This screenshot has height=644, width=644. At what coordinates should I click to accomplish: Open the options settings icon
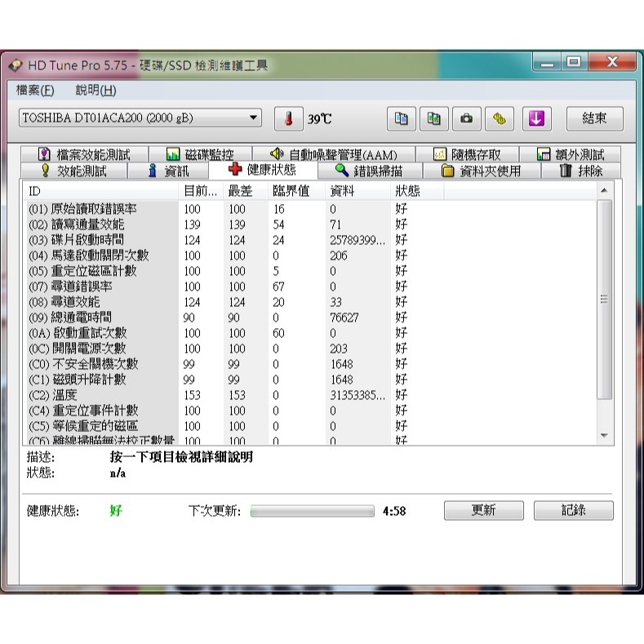(x=500, y=118)
